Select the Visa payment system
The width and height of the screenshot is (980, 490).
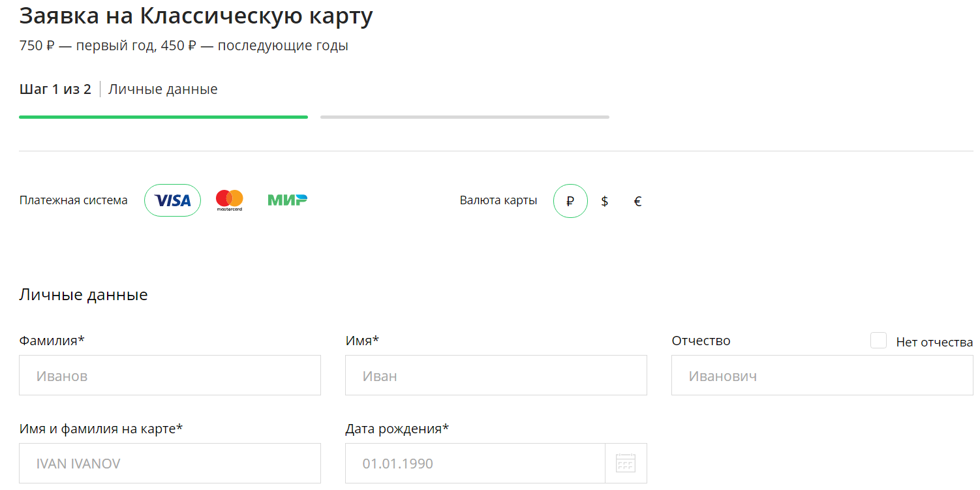[x=172, y=200]
